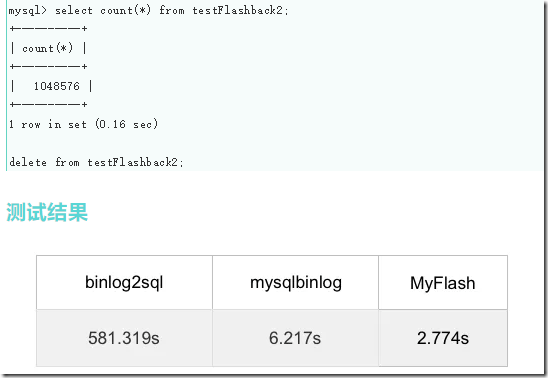Click the 测试结果 heading
The width and height of the screenshot is (548, 378).
[47, 212]
